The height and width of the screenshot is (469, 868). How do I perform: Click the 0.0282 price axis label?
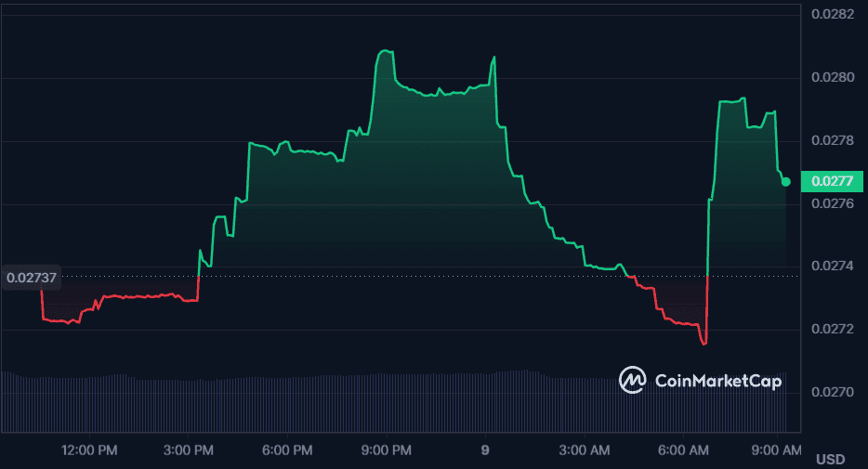pos(832,14)
